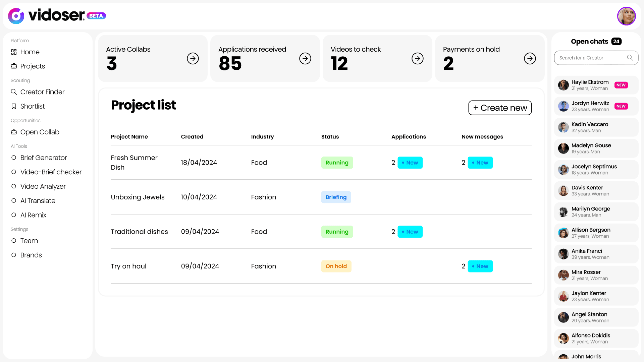Click New applications badge for Fresh Summer Dish
644x362 pixels.
(410, 163)
